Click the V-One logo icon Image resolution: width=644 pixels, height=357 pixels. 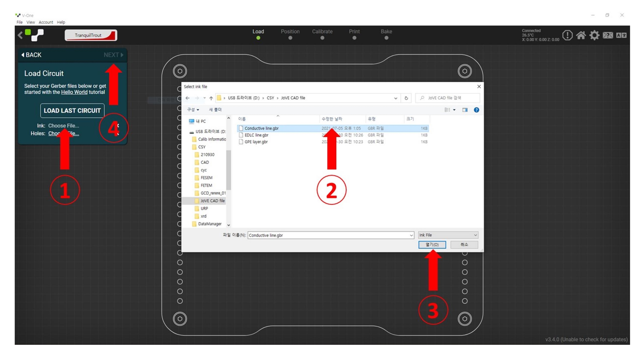click(35, 35)
